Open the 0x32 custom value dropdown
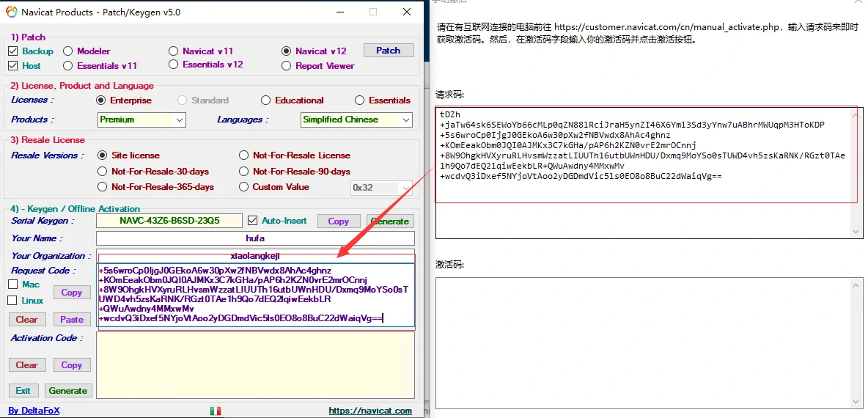 [407, 188]
